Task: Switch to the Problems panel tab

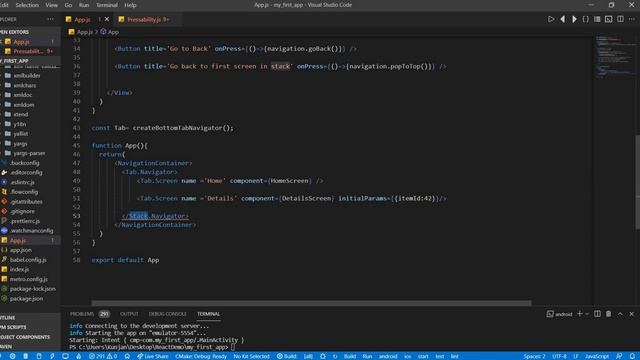Action: pyautogui.click(x=82, y=314)
